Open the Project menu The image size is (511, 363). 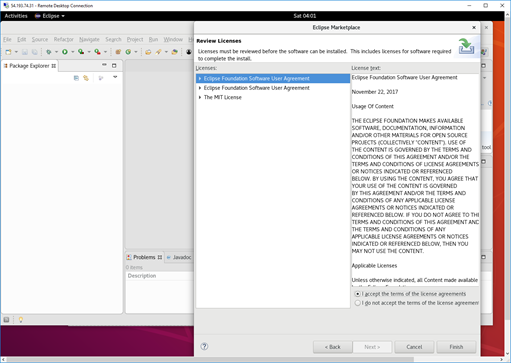135,39
